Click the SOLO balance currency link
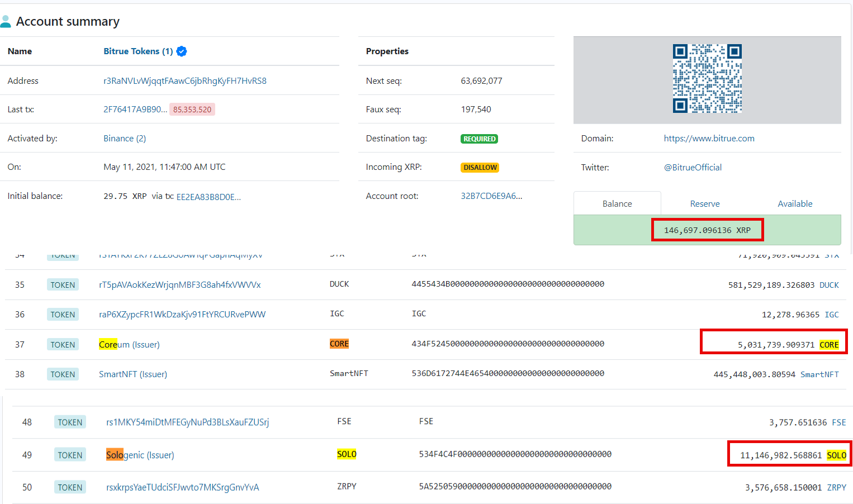Image resolution: width=853 pixels, height=504 pixels. 836,455
